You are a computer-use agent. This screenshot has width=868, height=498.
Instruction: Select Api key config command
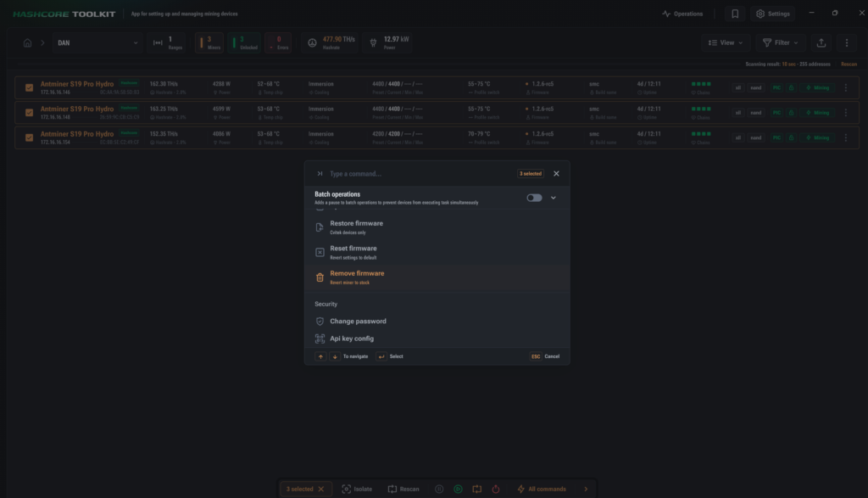(437, 339)
